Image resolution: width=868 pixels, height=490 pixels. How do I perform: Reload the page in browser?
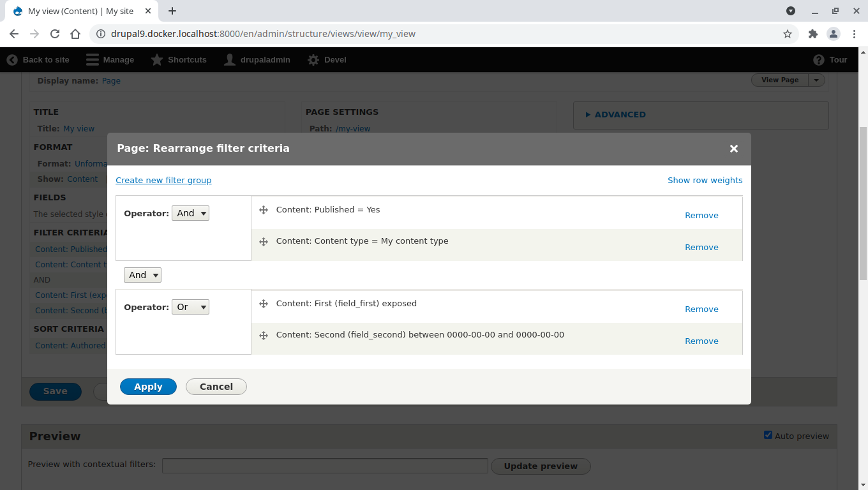point(55,34)
